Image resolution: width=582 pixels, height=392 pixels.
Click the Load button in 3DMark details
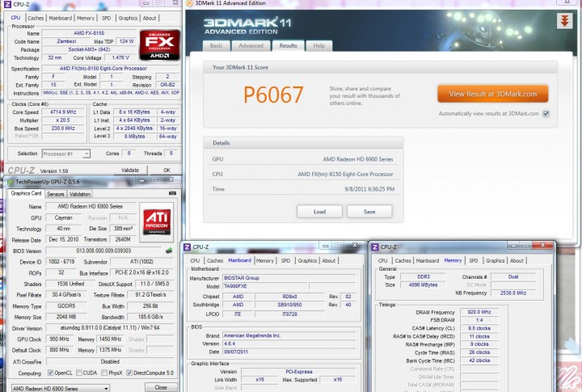319,212
